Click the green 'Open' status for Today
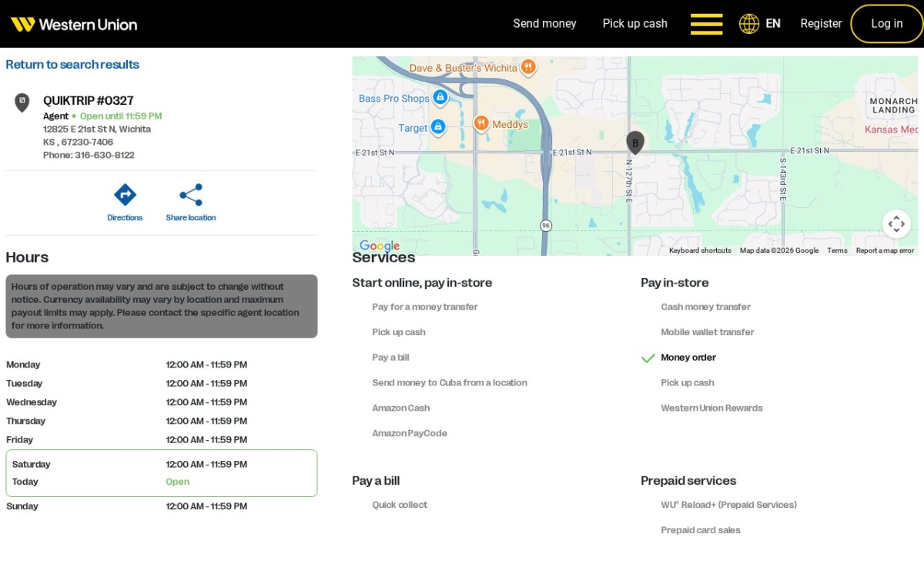The width and height of the screenshot is (924, 578). pos(177,482)
